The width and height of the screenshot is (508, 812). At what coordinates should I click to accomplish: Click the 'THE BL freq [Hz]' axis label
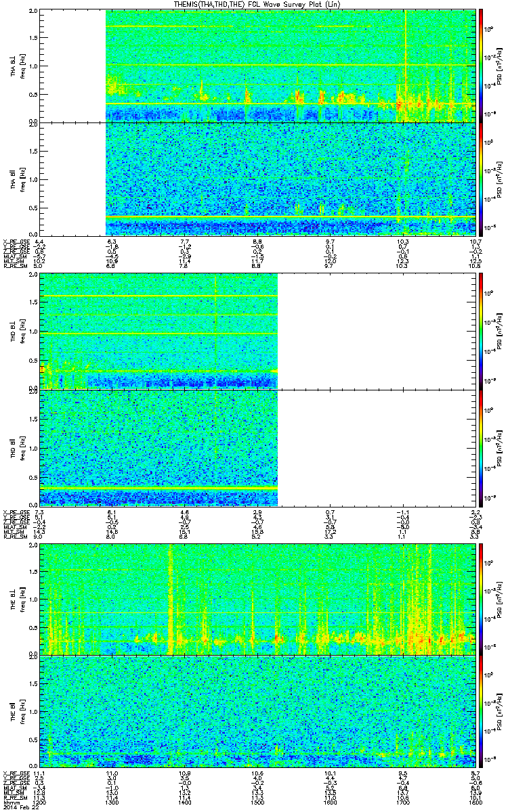point(18,598)
